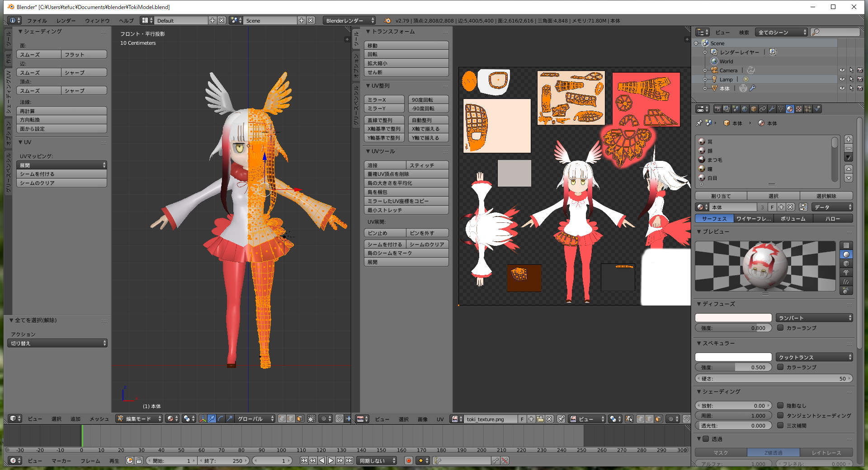Toggle limit selection to visible icon
868x470 pixels.
tap(311, 419)
